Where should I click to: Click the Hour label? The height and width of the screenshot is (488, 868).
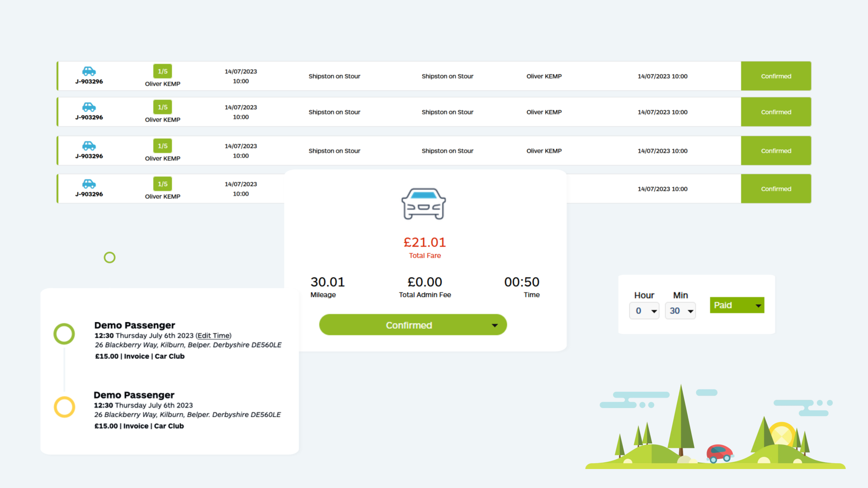tap(644, 295)
